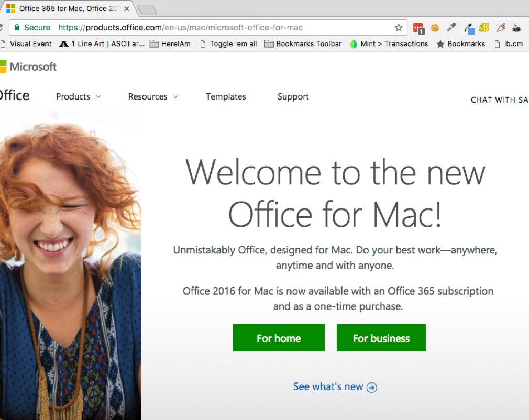Screen dimensions: 529x420
Task: Start a chat with sales
Action: tap(500, 100)
